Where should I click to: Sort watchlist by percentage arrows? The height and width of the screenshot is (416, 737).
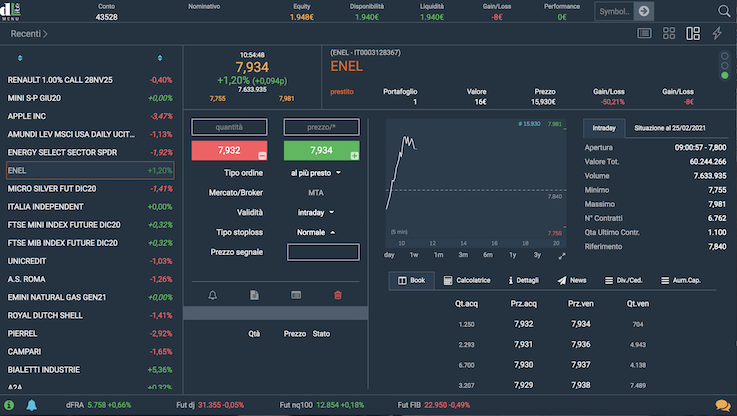click(160, 58)
